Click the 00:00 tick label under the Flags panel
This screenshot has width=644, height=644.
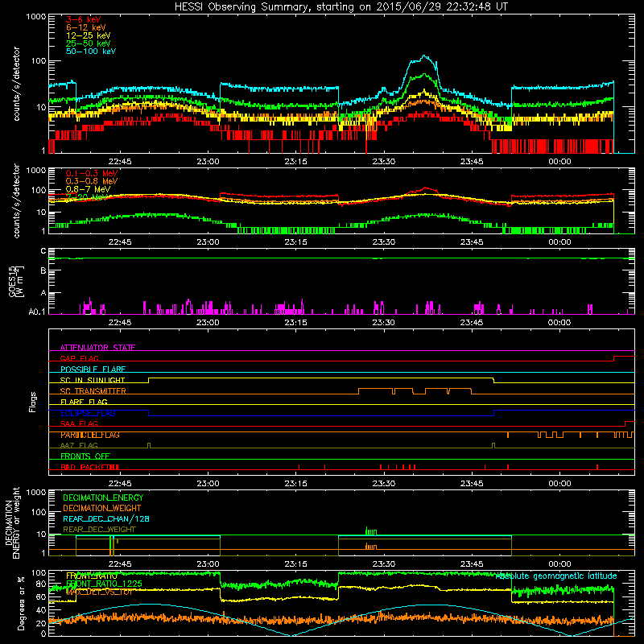click(x=559, y=484)
